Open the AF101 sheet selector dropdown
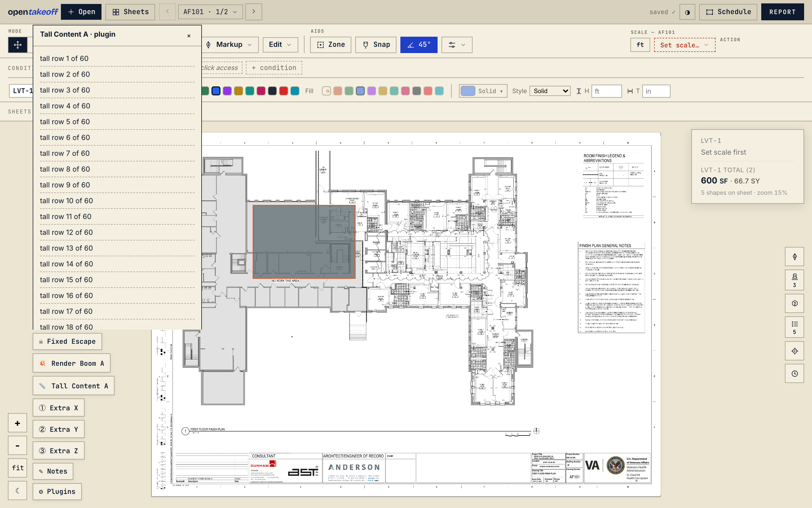 (210, 12)
